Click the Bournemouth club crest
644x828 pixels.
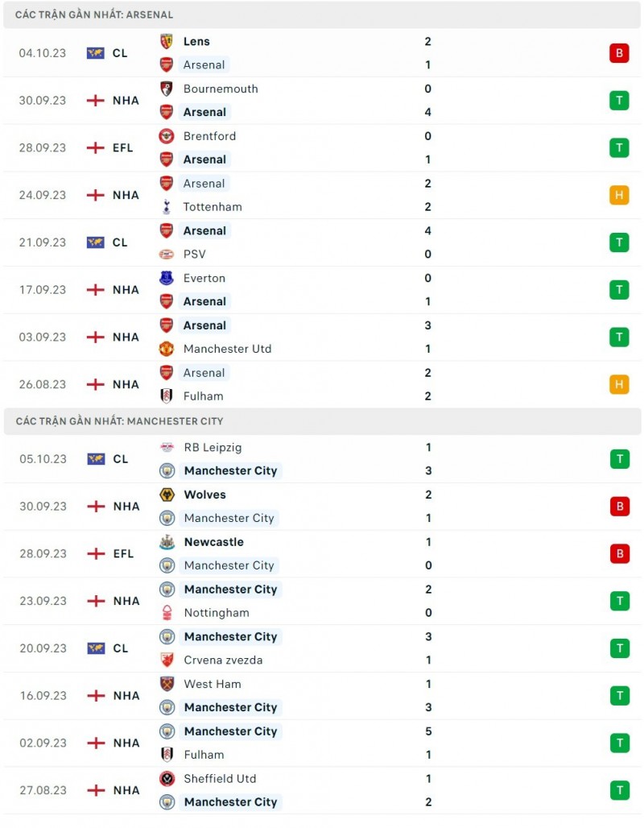point(167,89)
